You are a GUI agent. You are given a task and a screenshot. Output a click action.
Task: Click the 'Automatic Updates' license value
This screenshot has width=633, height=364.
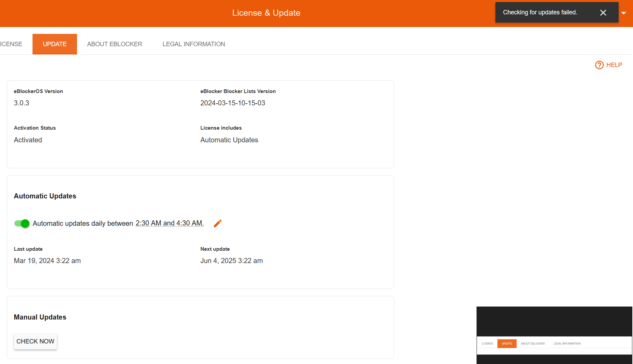click(x=229, y=140)
